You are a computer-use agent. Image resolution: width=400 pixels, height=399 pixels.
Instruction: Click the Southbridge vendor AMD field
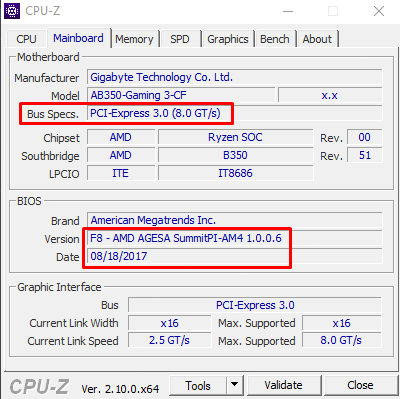[x=121, y=155]
